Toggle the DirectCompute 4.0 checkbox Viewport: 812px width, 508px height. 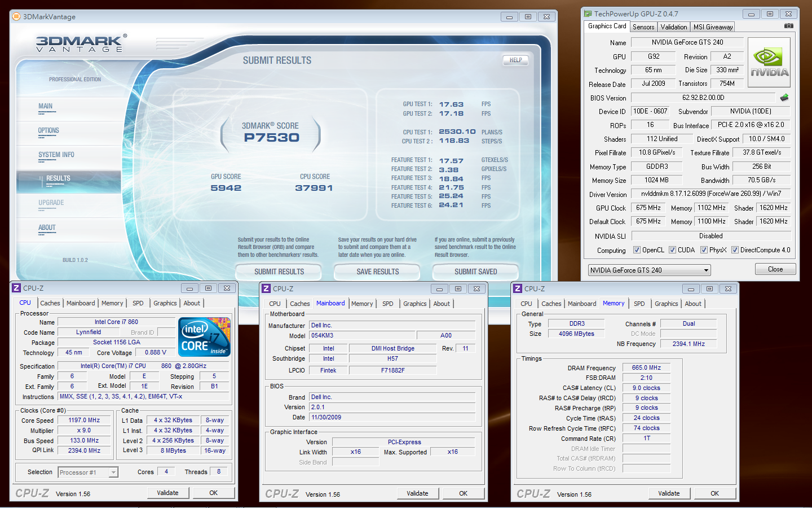(x=735, y=250)
